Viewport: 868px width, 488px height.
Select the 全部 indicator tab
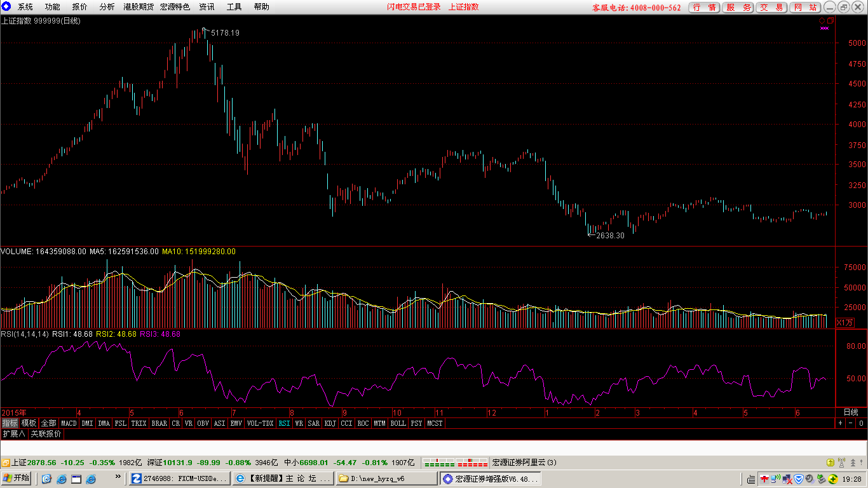coord(48,423)
